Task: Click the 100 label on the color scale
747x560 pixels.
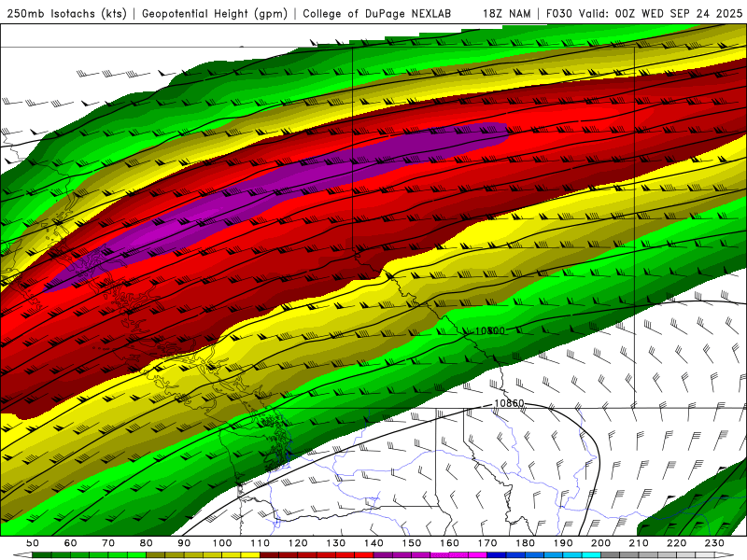Action: pyautogui.click(x=222, y=543)
